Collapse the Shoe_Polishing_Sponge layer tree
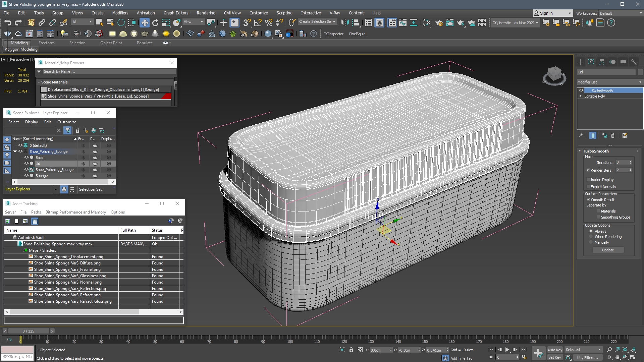Image resolution: width=644 pixels, height=362 pixels. (x=15, y=152)
